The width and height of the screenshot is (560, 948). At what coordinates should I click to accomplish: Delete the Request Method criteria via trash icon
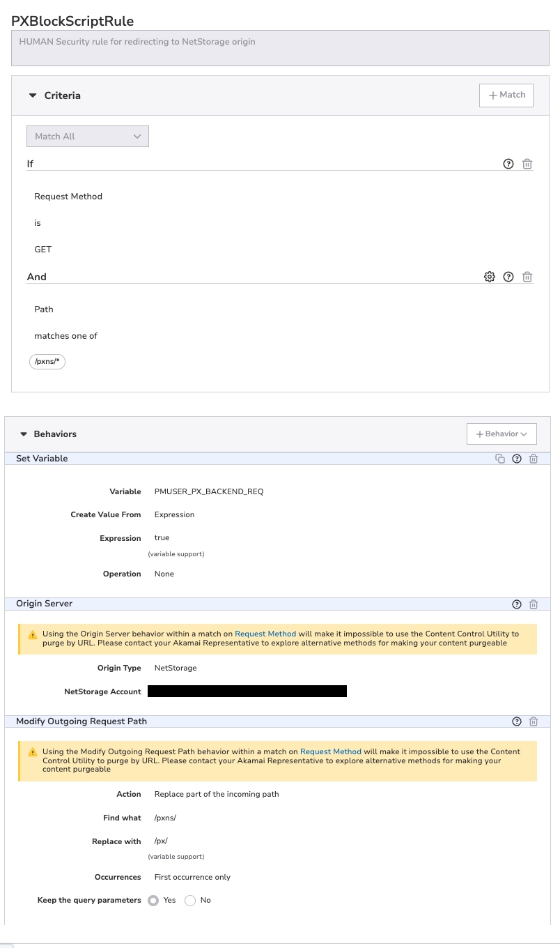click(x=527, y=164)
